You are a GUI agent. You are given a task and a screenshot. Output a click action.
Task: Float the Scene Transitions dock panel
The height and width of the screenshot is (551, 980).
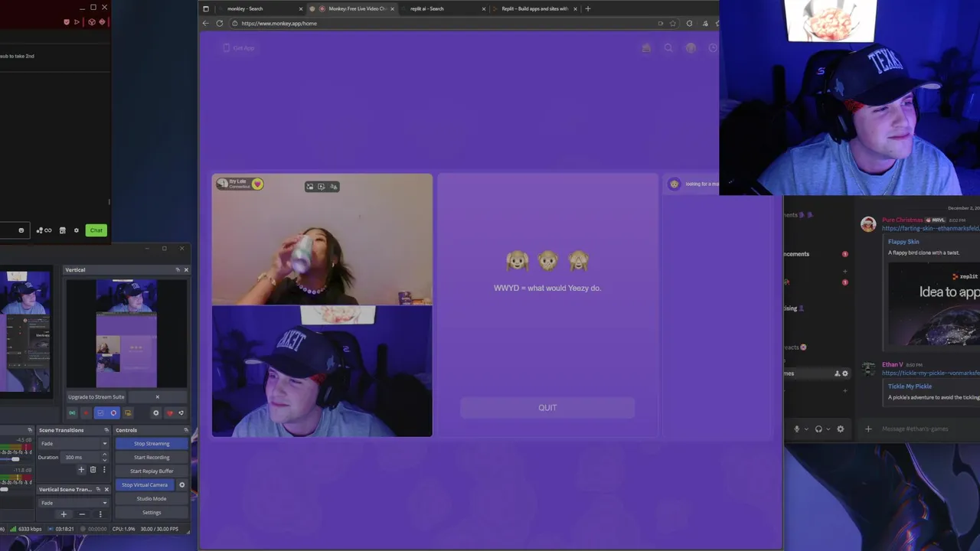106,430
